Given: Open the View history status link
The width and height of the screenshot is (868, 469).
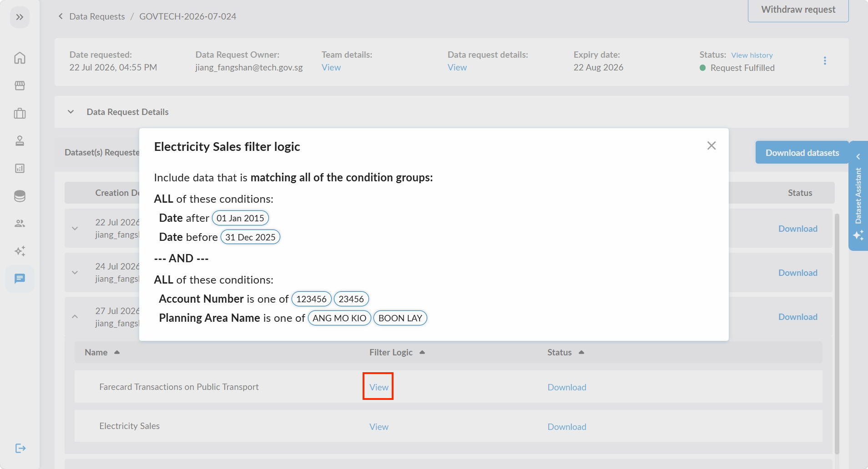Looking at the screenshot, I should (752, 55).
